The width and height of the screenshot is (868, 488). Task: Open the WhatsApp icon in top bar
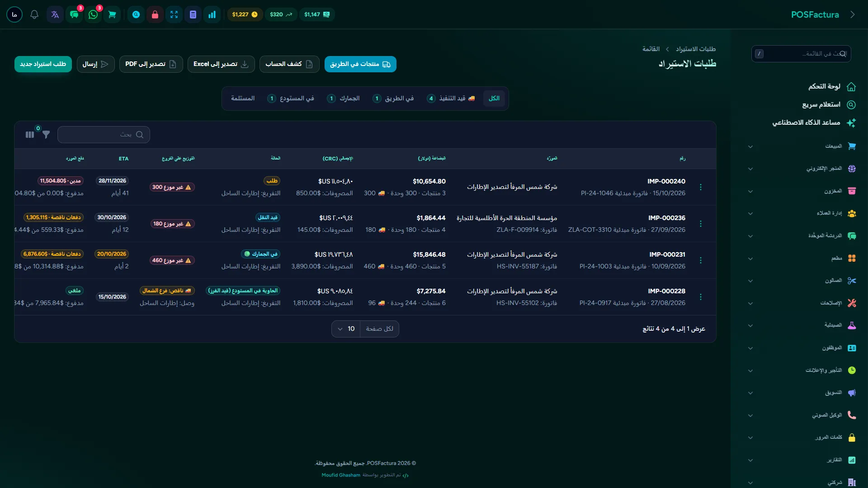click(x=93, y=14)
